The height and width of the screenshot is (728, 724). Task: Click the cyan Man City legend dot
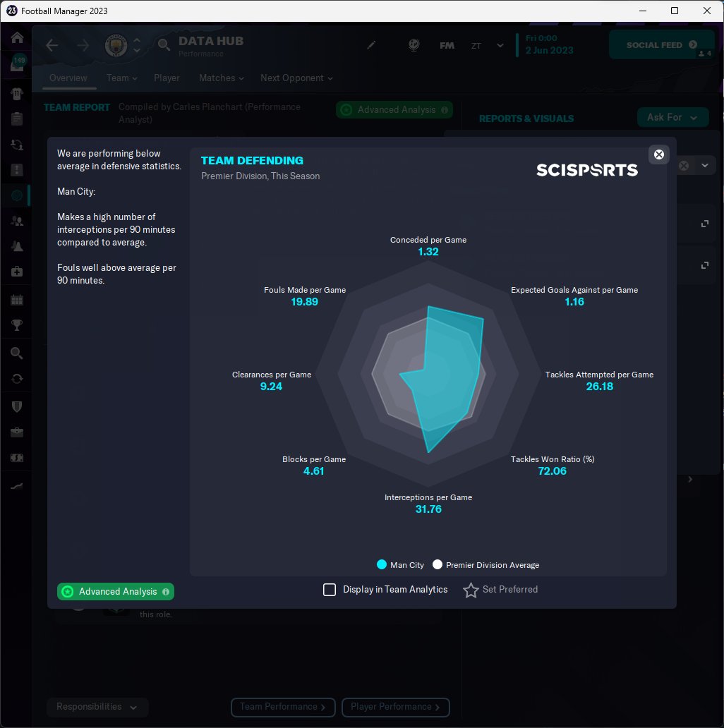382,564
